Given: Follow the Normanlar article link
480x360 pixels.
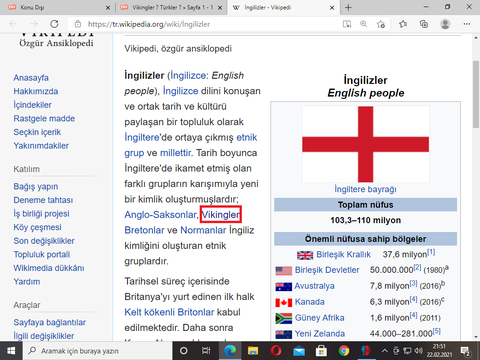Looking at the screenshot, I should (x=203, y=230).
